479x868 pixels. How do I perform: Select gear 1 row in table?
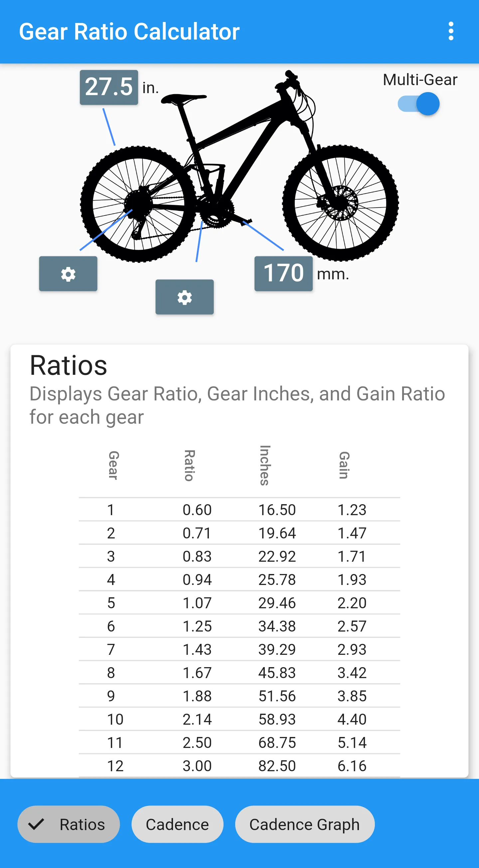[239, 509]
